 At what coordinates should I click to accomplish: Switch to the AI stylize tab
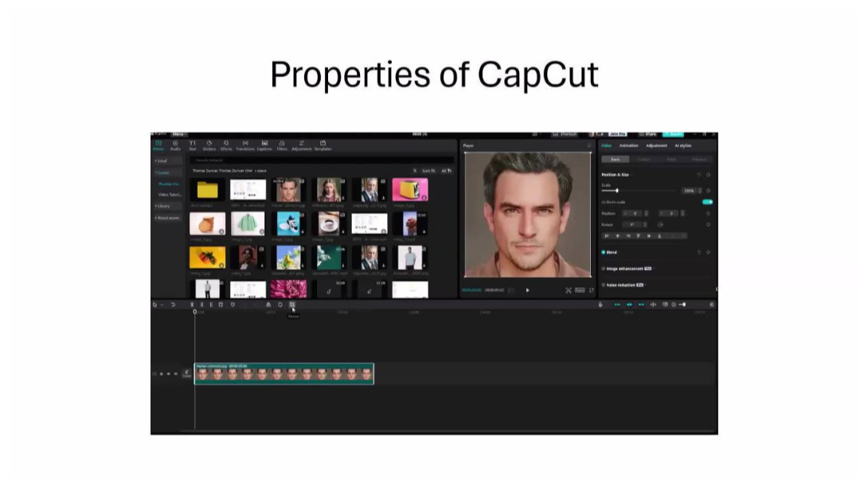point(682,146)
